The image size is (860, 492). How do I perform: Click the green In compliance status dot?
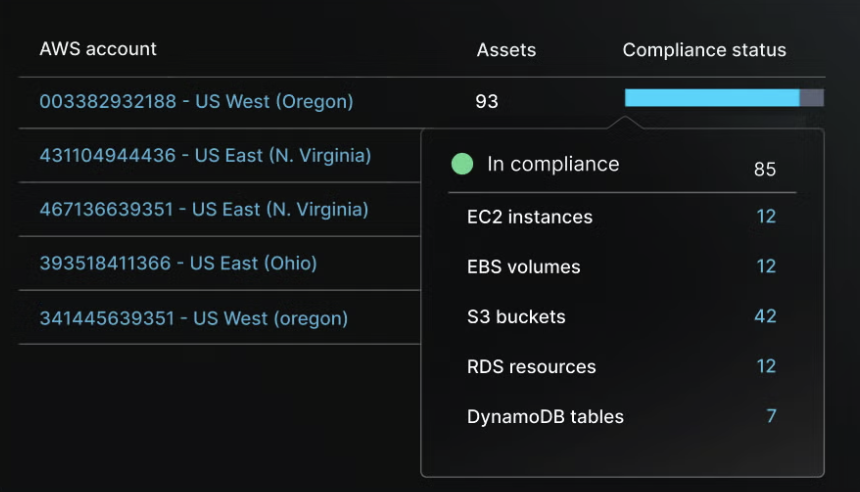pyautogui.click(x=462, y=165)
